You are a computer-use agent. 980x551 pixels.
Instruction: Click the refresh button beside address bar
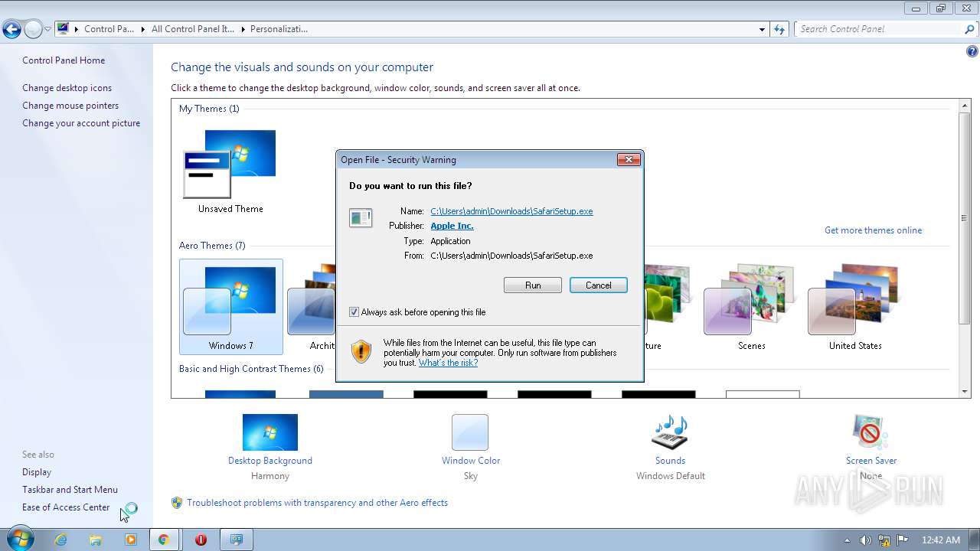tap(779, 29)
